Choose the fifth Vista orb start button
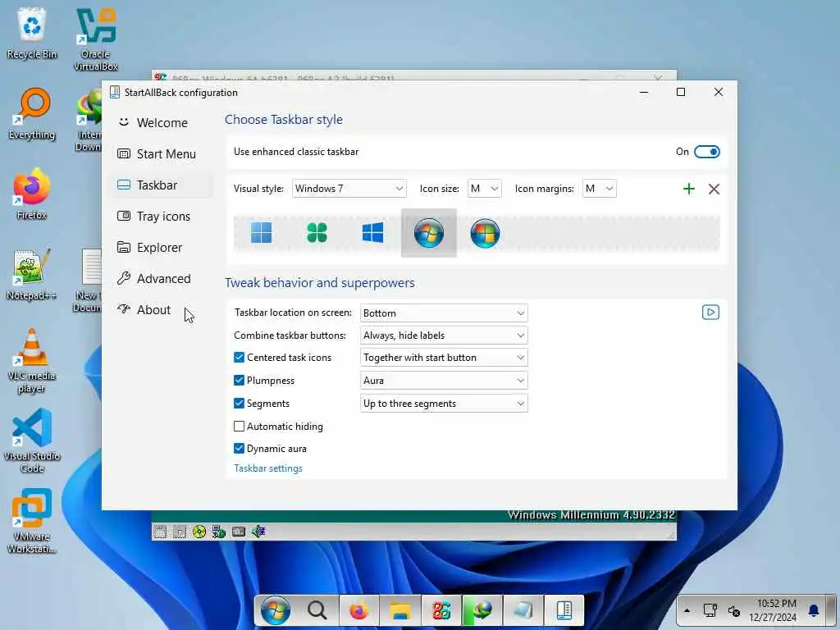This screenshot has width=840, height=630. tap(485, 233)
